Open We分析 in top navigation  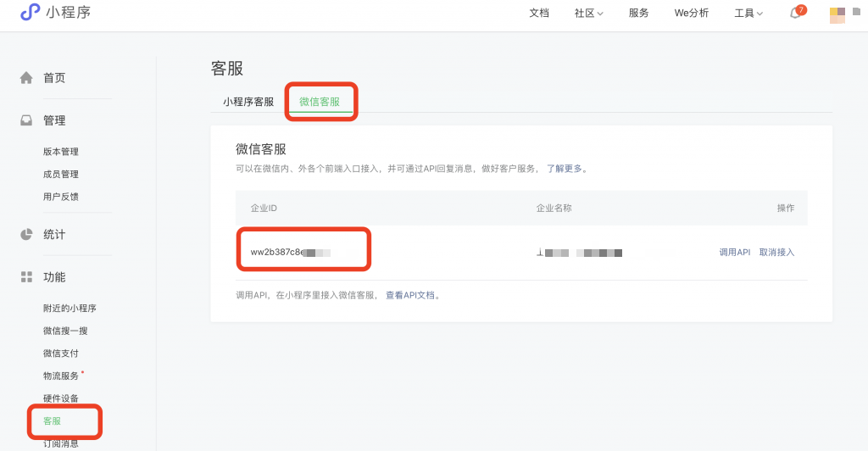(691, 14)
